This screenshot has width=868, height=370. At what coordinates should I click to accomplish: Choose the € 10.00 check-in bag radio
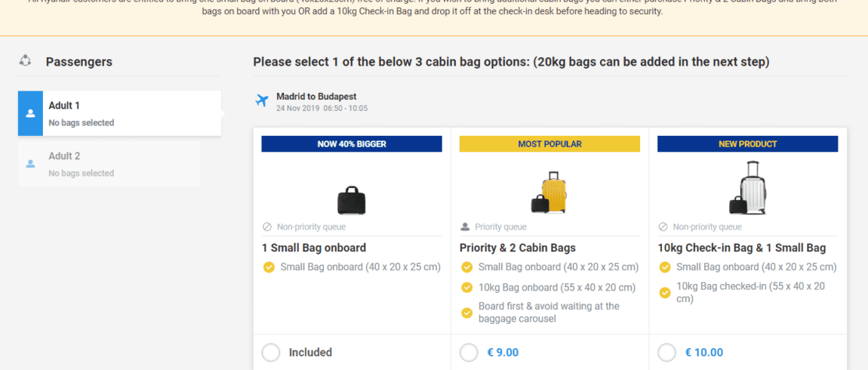(x=667, y=353)
